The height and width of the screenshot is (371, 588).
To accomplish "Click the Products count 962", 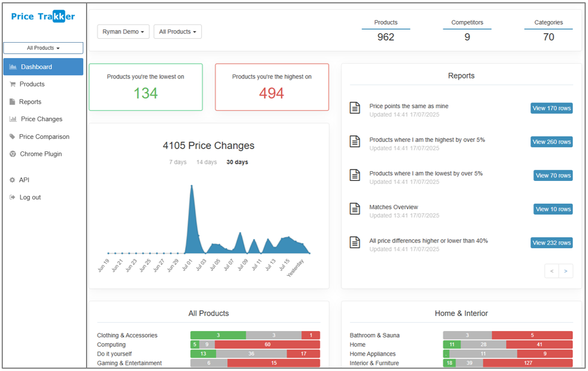I will coord(386,37).
